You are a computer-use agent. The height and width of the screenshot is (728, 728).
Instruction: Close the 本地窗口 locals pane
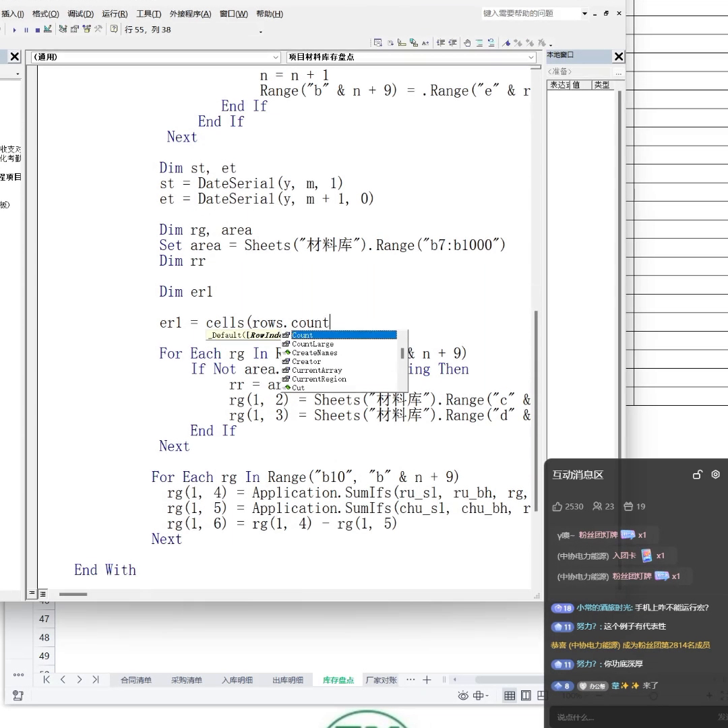618,57
